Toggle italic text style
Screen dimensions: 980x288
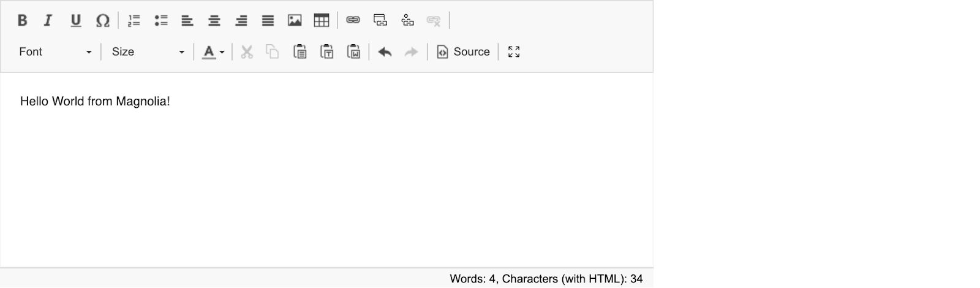(48, 20)
